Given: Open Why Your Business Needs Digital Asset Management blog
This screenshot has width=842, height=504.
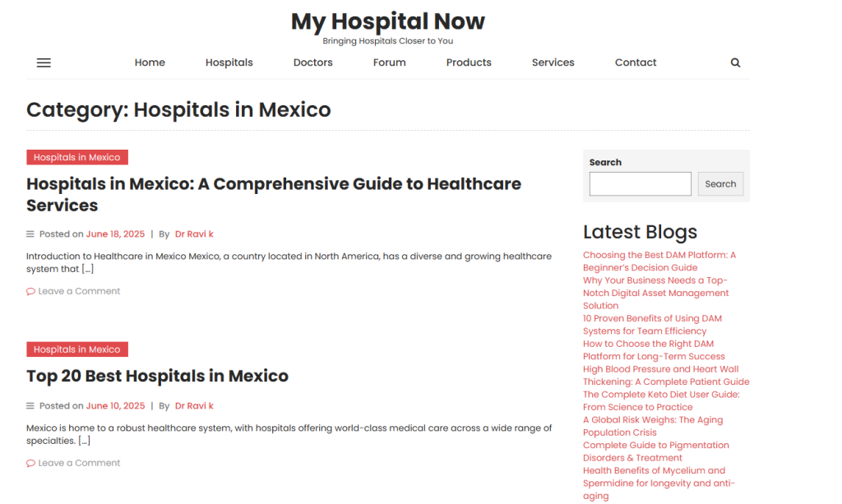Looking at the screenshot, I should 656,293.
